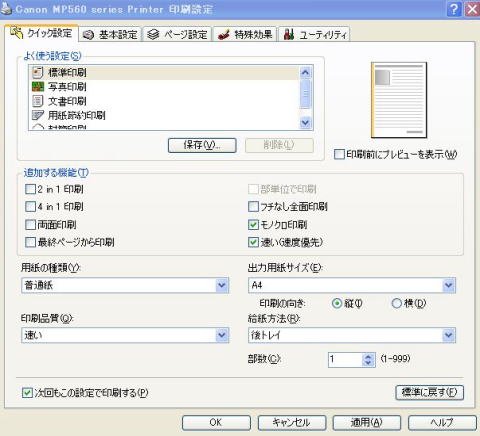The width and height of the screenshot is (480, 436).
Task: Decrease the copies count with down arrow
Action: (x=368, y=363)
